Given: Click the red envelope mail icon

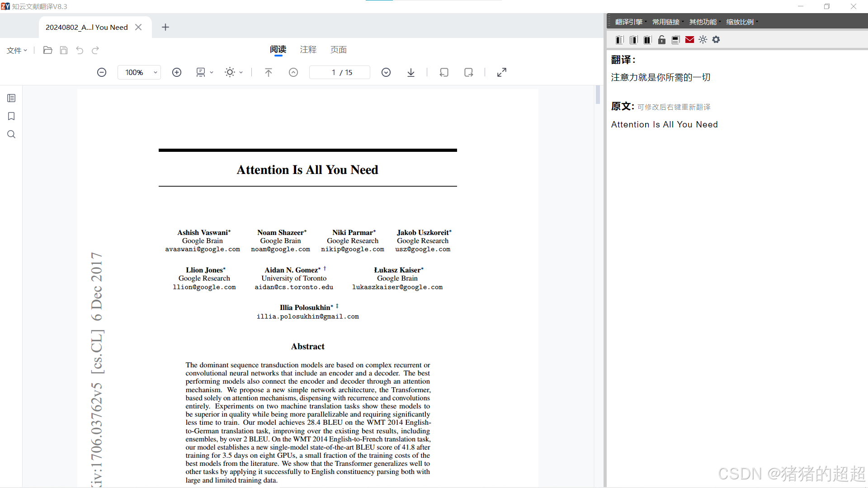Looking at the screenshot, I should (689, 40).
